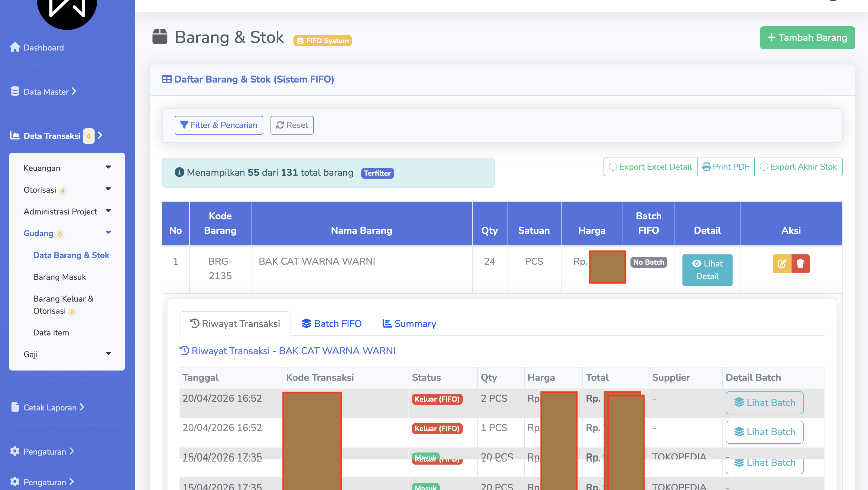Click the FIFO System badge

pos(322,41)
